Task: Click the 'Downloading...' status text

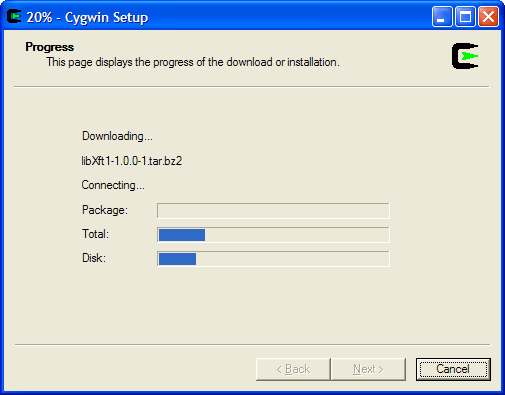Action: click(117, 136)
